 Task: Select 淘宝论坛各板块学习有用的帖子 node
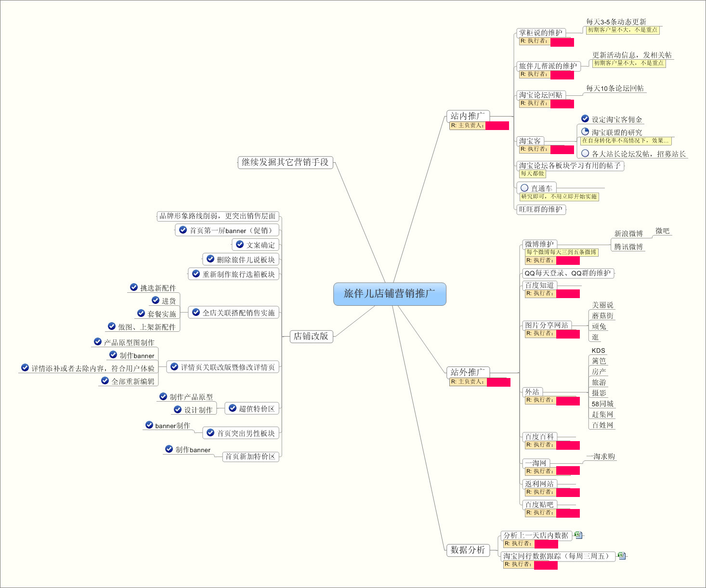[x=570, y=166]
